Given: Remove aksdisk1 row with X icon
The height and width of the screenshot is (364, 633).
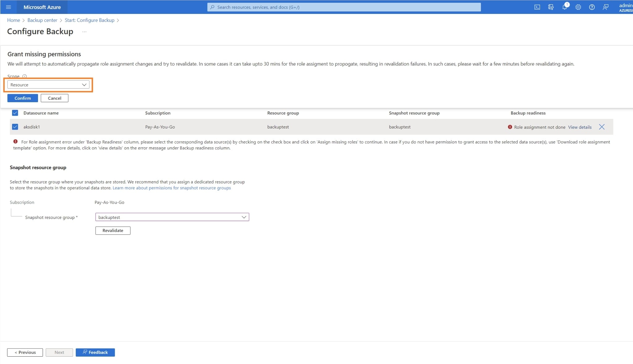Looking at the screenshot, I should pyautogui.click(x=601, y=127).
